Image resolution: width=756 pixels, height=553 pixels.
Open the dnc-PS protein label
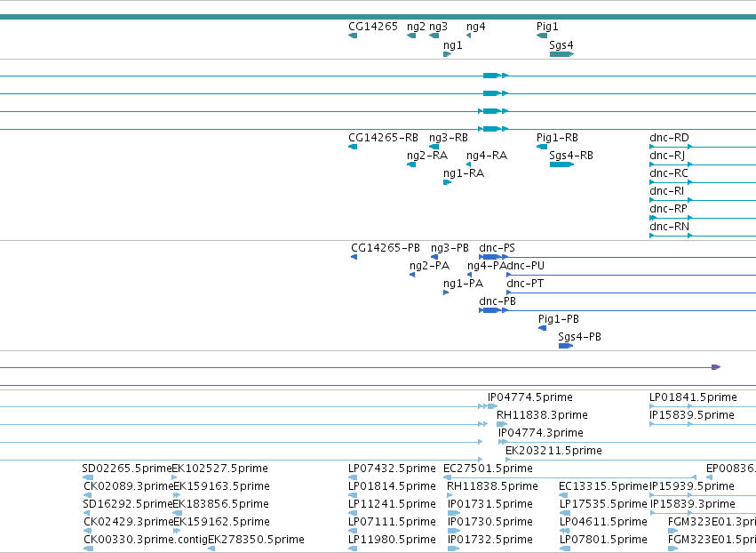(497, 248)
